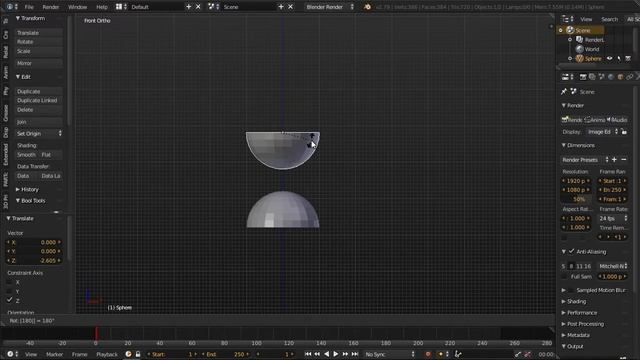Add a new screen layout with plus
The width and height of the screenshot is (640, 360).
tap(189, 7)
